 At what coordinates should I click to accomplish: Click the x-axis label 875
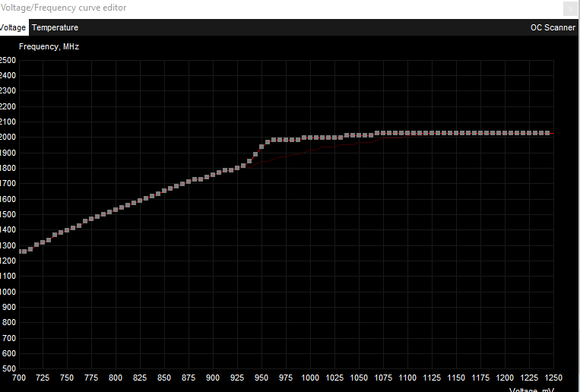189,378
